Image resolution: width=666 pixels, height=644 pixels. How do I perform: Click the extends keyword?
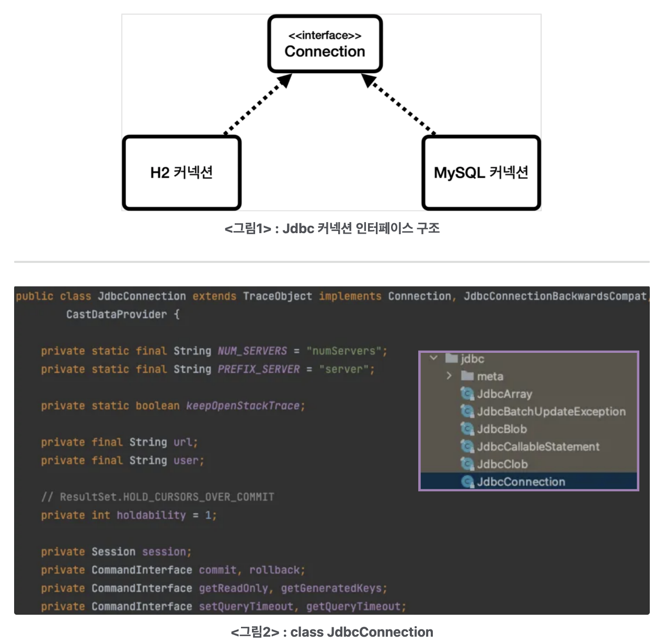pos(214,296)
